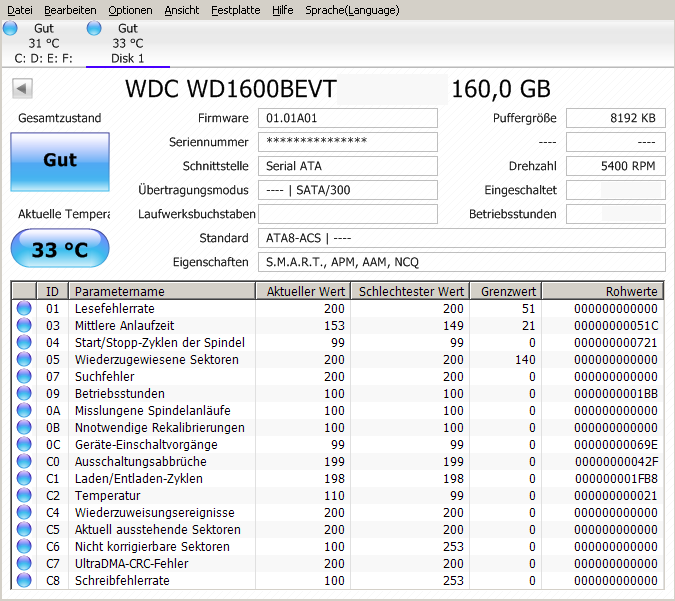Click the status icon for Mittlere Anlaufzeit
The image size is (675, 601).
(24, 325)
